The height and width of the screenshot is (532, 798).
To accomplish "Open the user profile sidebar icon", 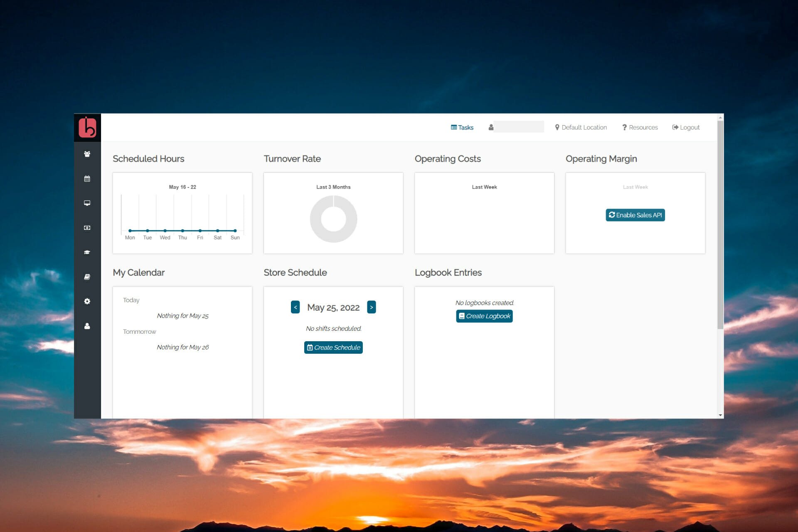I will pyautogui.click(x=87, y=326).
